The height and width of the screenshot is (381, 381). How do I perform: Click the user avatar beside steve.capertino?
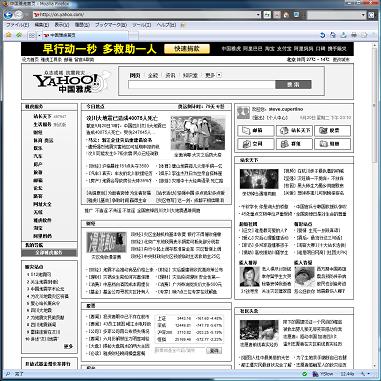[x=243, y=112]
